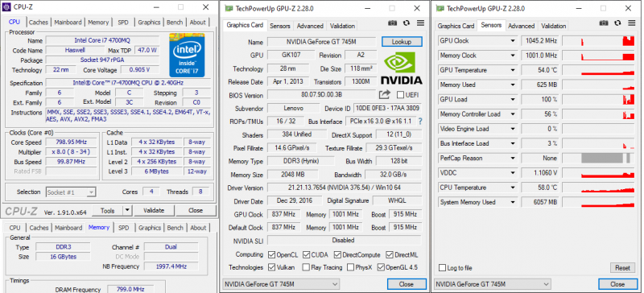
Task: Open the Tools dropdown arrow in CPU-Z
Action: click(127, 210)
